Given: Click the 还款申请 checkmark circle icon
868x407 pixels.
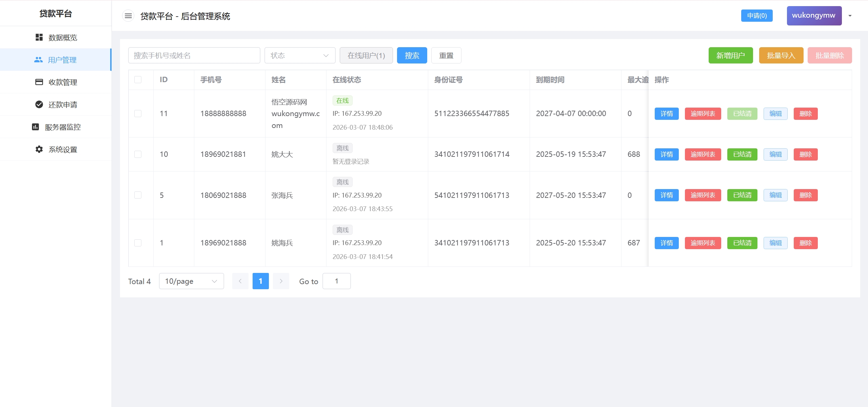Looking at the screenshot, I should pos(39,105).
